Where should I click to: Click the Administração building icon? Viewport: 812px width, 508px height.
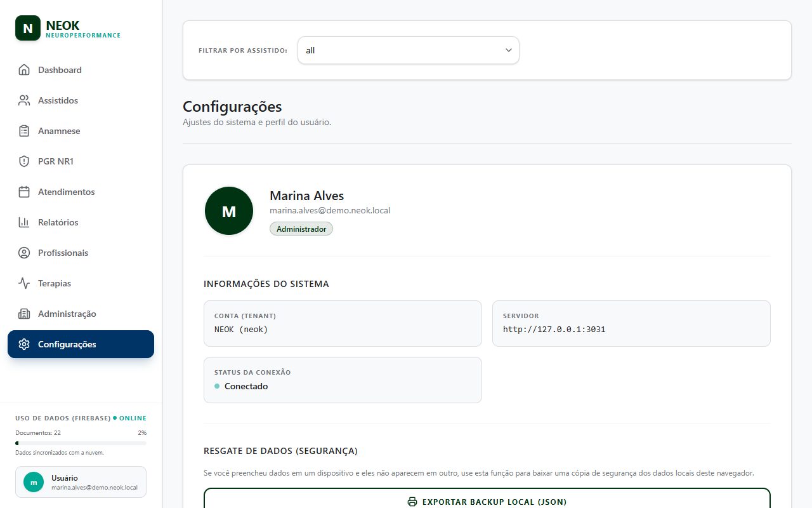click(24, 314)
